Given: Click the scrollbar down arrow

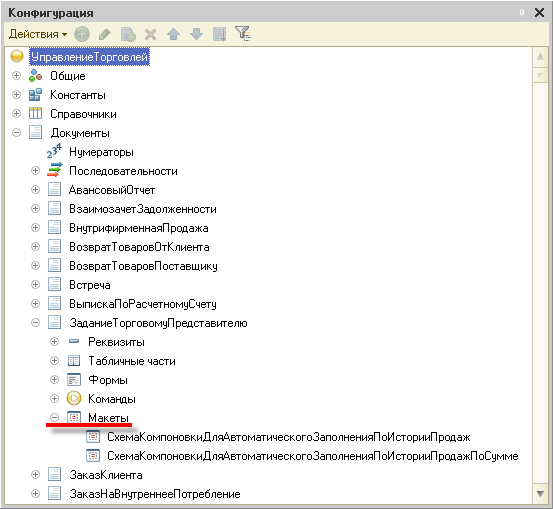Looking at the screenshot, I should 540,494.
